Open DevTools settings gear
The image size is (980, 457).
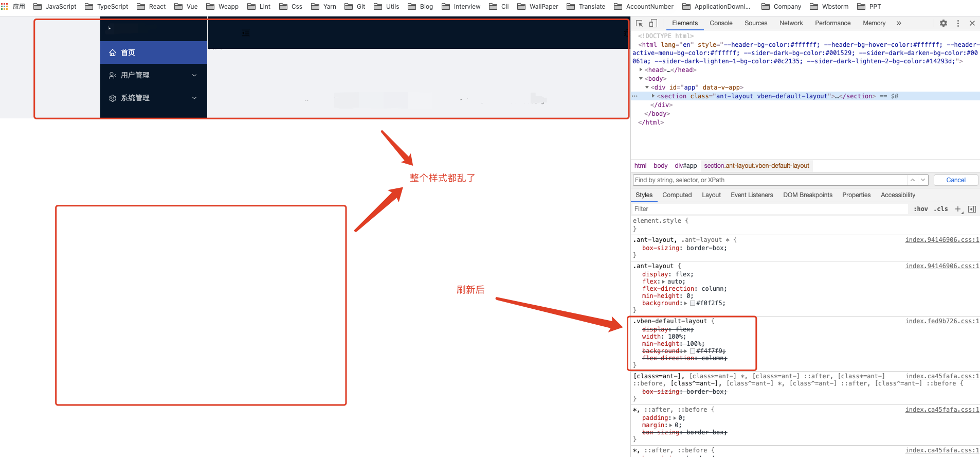tap(943, 23)
